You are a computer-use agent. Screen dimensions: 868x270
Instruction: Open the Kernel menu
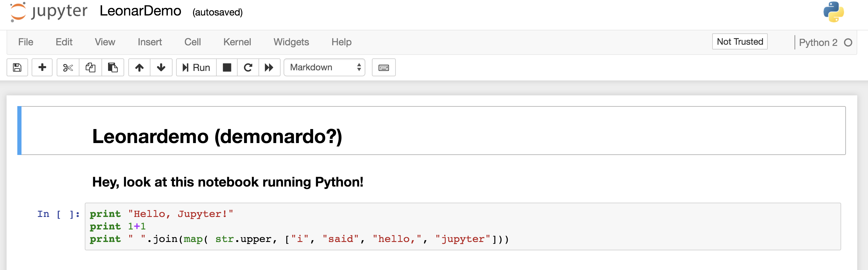coord(237,42)
